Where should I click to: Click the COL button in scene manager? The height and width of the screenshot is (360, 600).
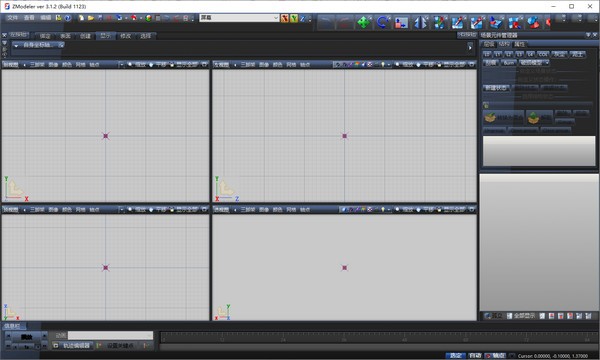pos(543,54)
